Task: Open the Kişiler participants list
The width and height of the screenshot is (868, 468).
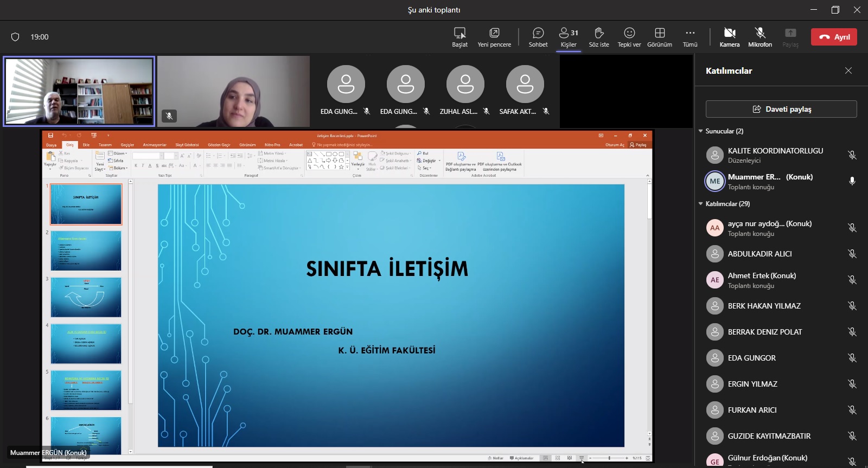Action: tap(569, 37)
